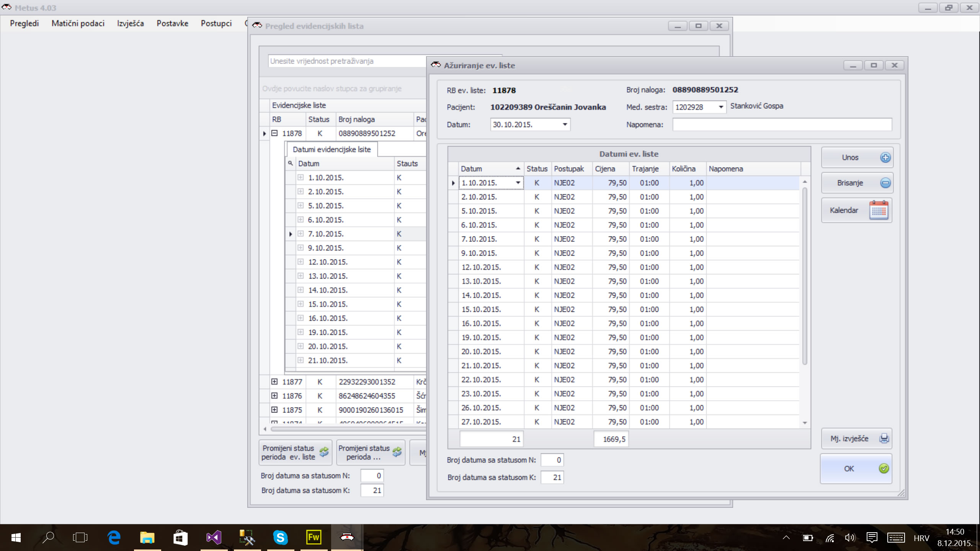Viewport: 980px width, 551px height.
Task: Open Windows Store from taskbar
Action: [x=180, y=538]
